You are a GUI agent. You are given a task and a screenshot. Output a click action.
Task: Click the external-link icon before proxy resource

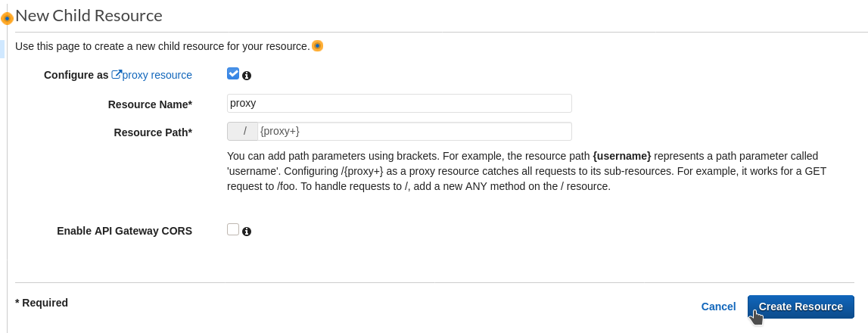click(x=117, y=74)
